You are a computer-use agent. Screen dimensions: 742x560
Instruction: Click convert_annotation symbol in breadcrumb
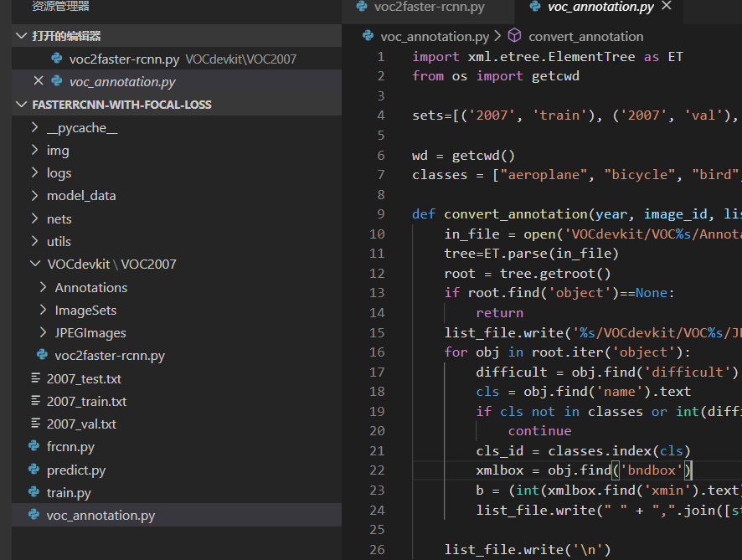(586, 37)
